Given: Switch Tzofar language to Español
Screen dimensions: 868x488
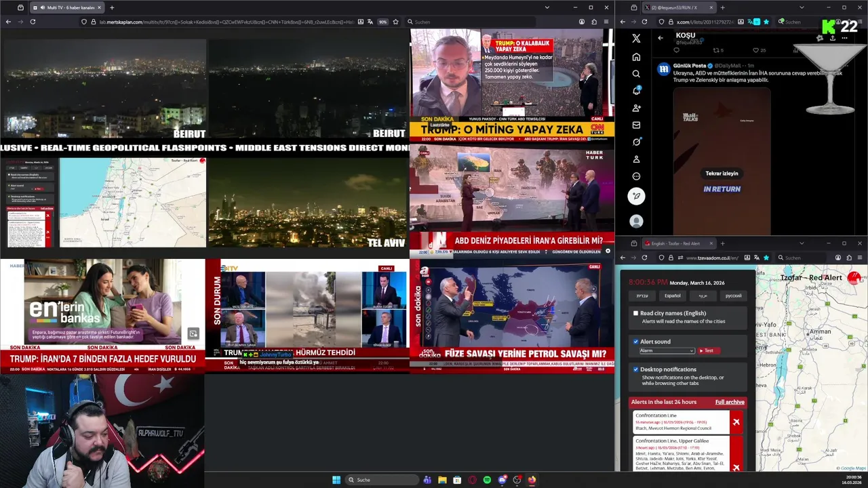Looking at the screenshot, I should [x=672, y=296].
